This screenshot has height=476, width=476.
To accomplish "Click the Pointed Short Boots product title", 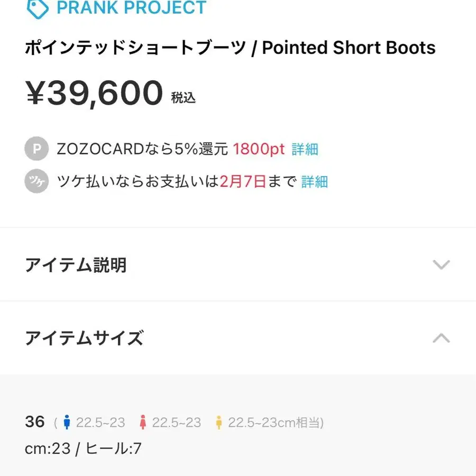I will pyautogui.click(x=230, y=48).
